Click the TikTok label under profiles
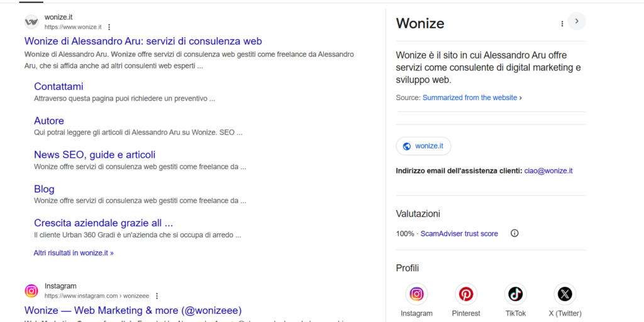Image resolution: width=644 pixels, height=322 pixels. 516,313
